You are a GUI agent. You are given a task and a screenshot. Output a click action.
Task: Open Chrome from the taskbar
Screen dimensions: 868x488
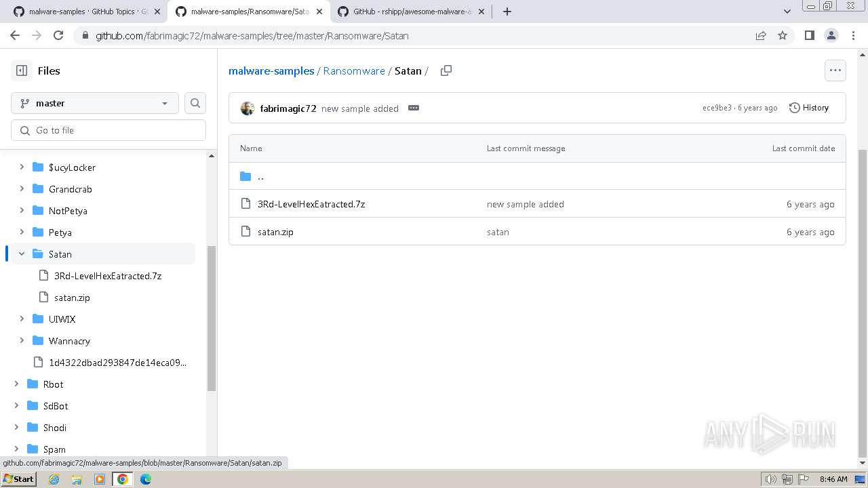122,479
